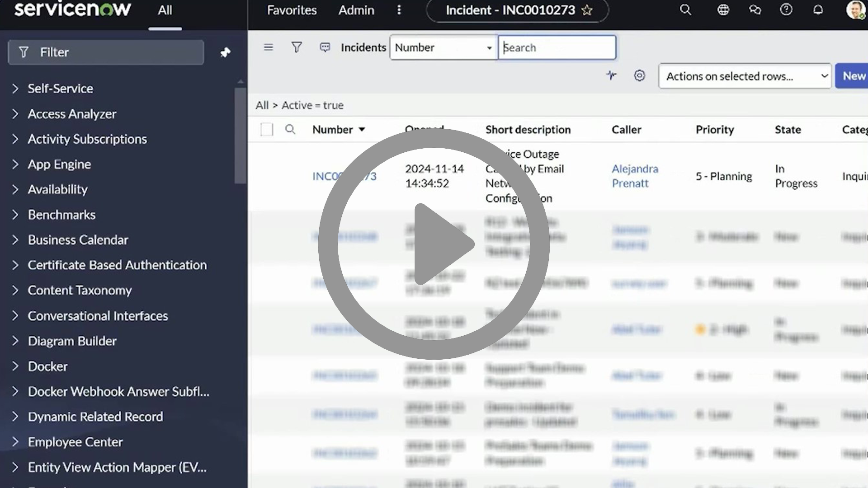Click the New button
This screenshot has width=868, height=488.
pos(854,76)
